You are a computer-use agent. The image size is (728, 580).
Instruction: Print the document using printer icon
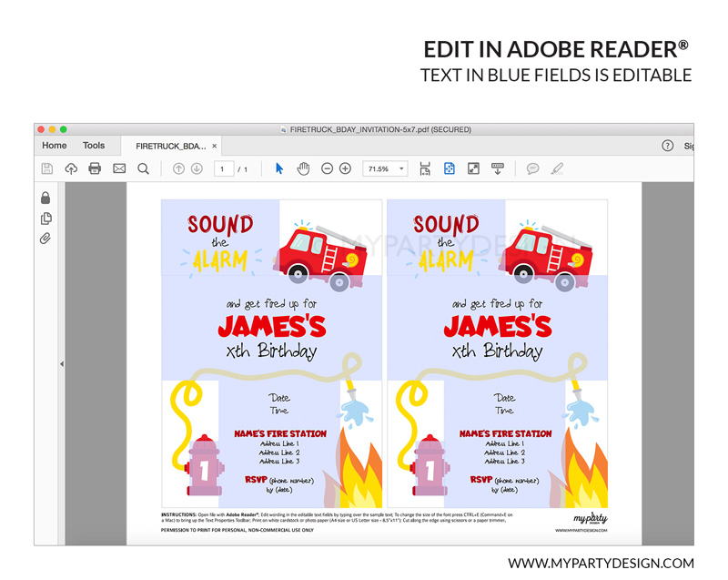tap(95, 168)
